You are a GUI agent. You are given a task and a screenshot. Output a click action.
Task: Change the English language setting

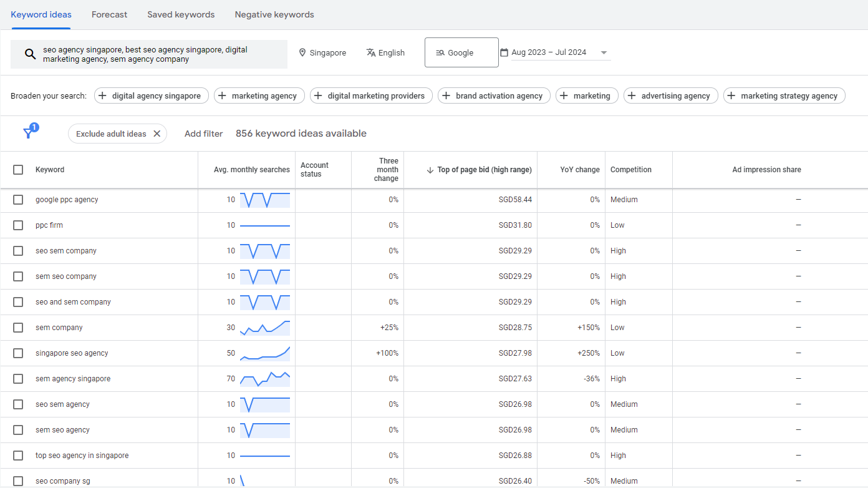pyautogui.click(x=385, y=53)
